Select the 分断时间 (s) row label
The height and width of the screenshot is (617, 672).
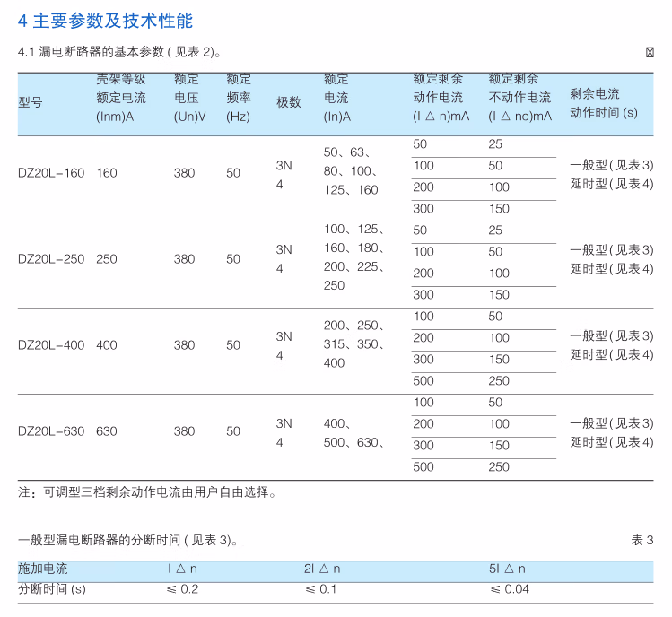tap(52, 589)
